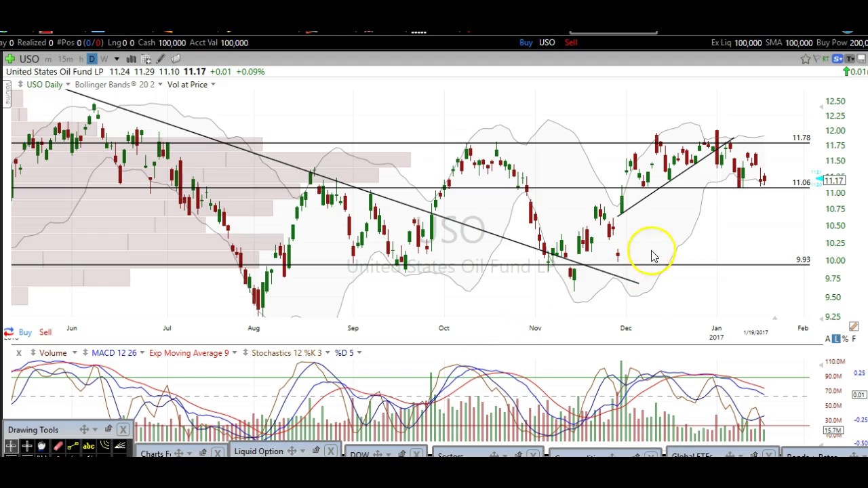Click the notes page icon in toolbar
This screenshot has width=868, height=488.
click(176, 59)
